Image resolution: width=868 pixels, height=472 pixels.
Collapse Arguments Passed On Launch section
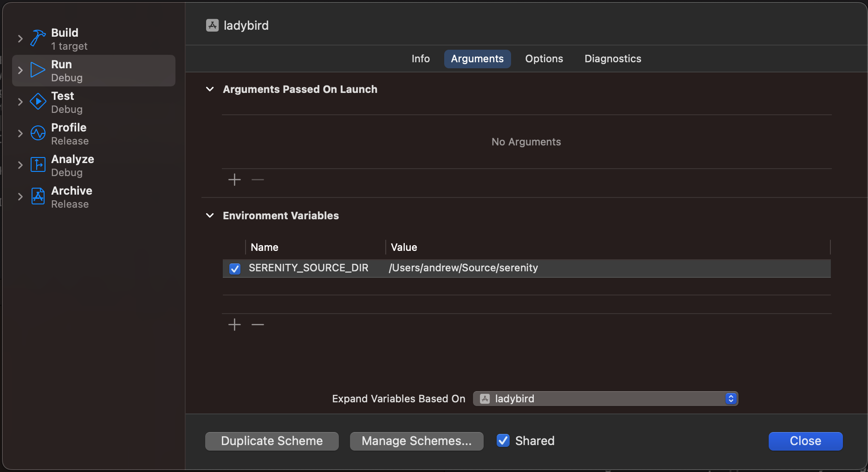[210, 89]
